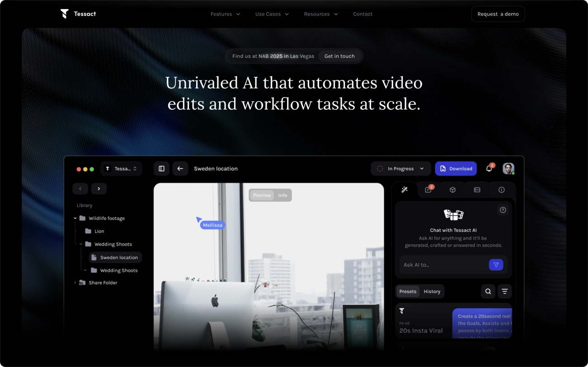The height and width of the screenshot is (367, 588).
Task: Switch to the History tab
Action: [432, 292]
